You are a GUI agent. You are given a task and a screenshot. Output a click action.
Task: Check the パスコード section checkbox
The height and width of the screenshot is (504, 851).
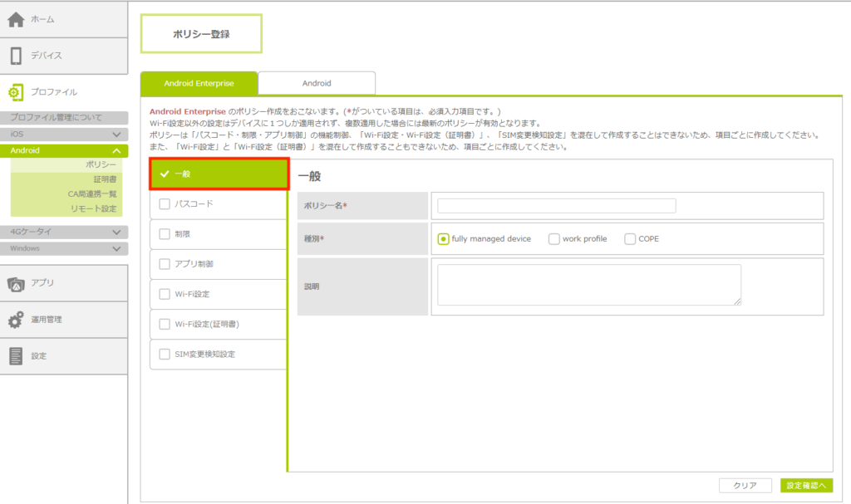(165, 203)
